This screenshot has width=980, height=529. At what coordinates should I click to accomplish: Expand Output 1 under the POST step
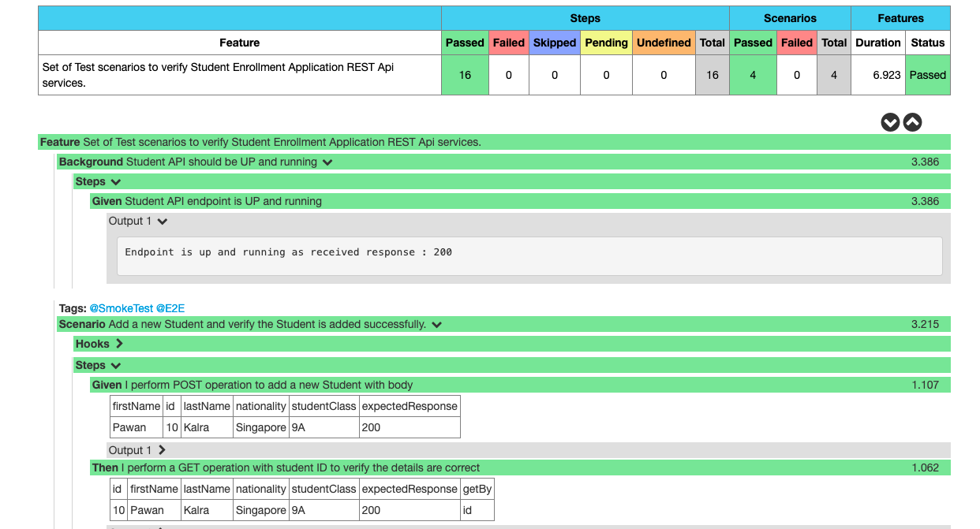coord(160,449)
